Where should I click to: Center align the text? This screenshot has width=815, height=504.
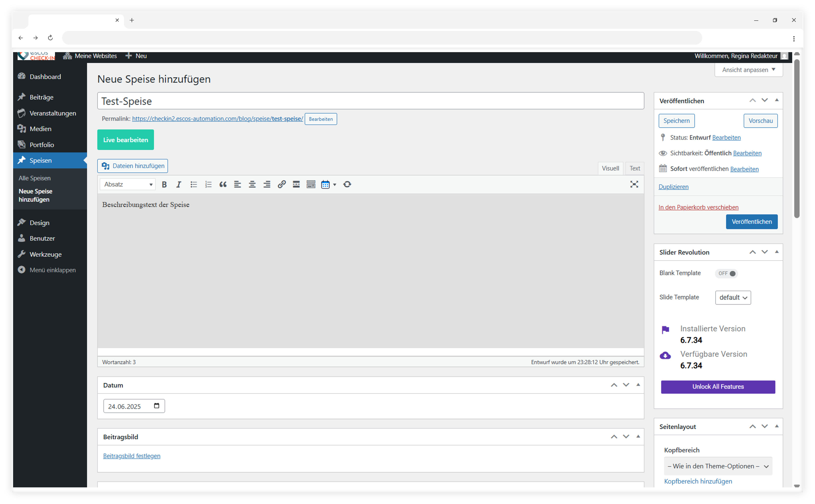click(x=252, y=184)
